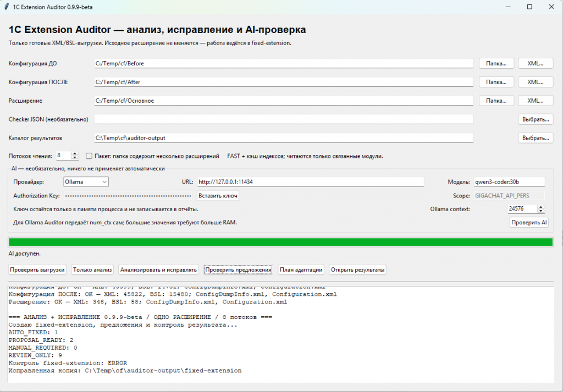The height and width of the screenshot is (392, 563).
Task: Click 'Папка...' for Расширение row
Action: tap(496, 101)
